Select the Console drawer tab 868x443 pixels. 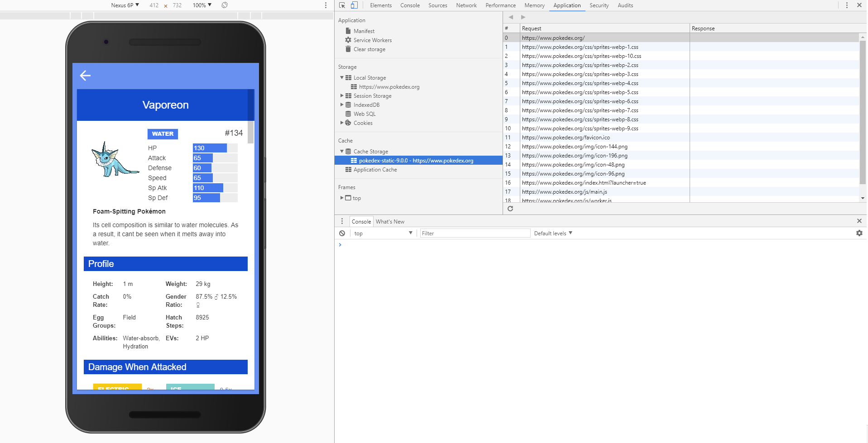click(x=361, y=222)
